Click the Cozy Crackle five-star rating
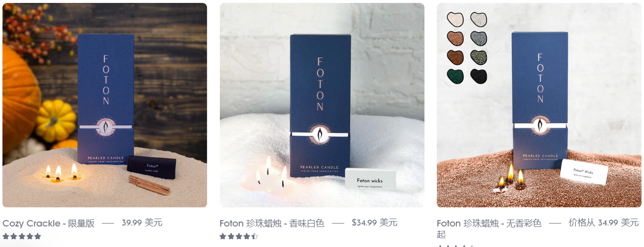Image resolution: width=644 pixels, height=247 pixels. click(x=22, y=236)
